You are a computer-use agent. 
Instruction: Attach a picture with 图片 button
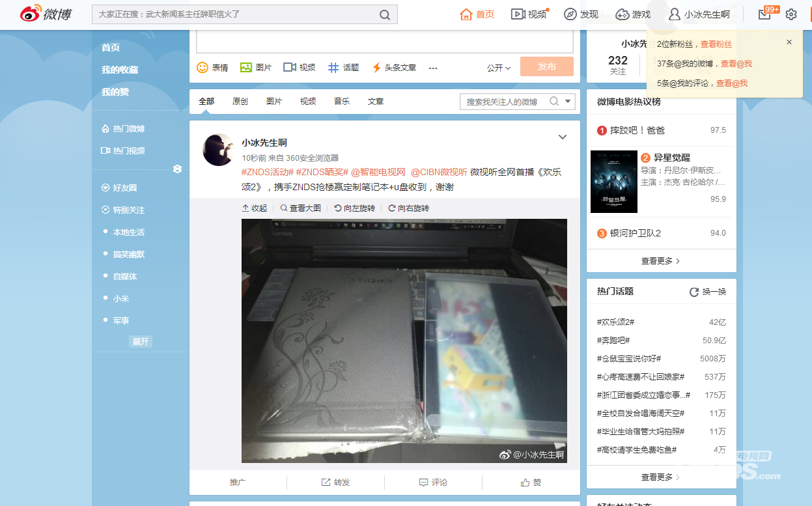tap(256, 67)
